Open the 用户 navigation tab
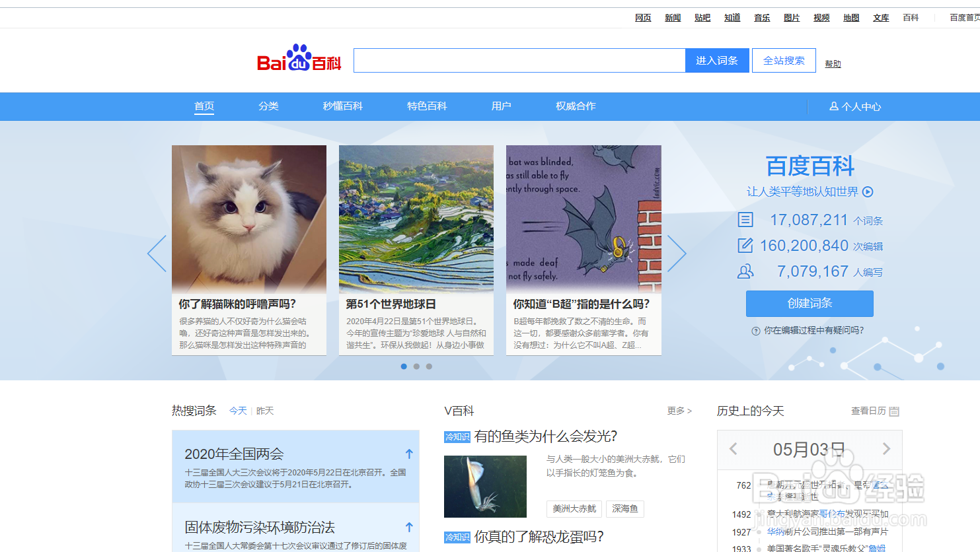The width and height of the screenshot is (980, 552). (x=501, y=106)
